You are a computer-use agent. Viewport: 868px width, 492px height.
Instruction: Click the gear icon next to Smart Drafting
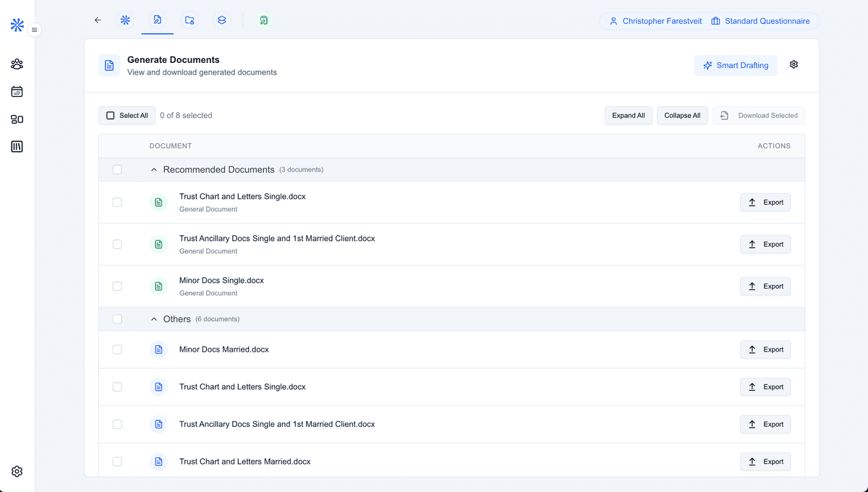[793, 65]
